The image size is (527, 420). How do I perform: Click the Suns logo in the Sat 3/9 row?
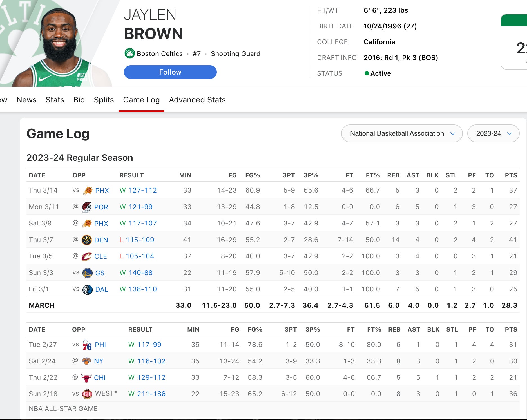point(87,224)
